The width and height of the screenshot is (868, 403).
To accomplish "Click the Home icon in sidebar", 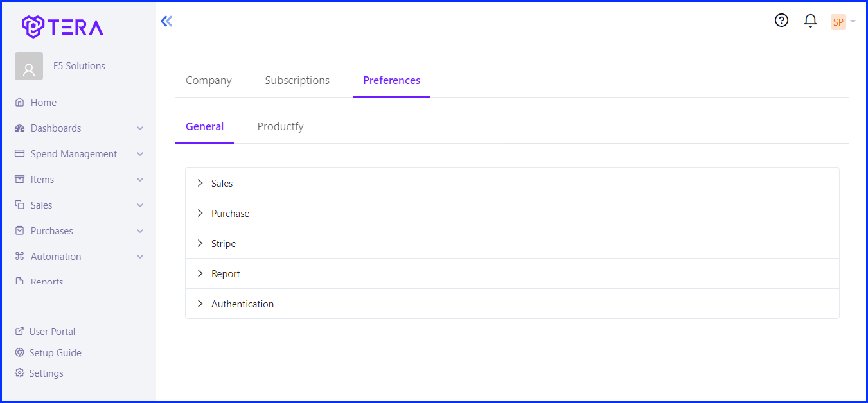I will pyautogui.click(x=19, y=102).
